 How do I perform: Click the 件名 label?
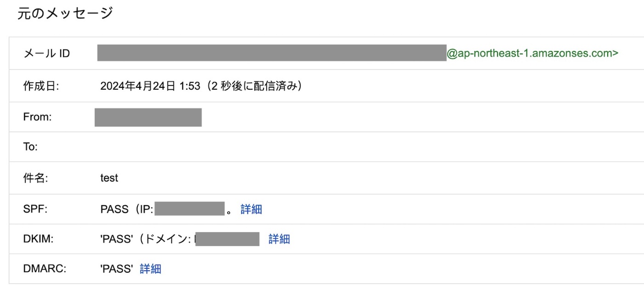(35, 178)
